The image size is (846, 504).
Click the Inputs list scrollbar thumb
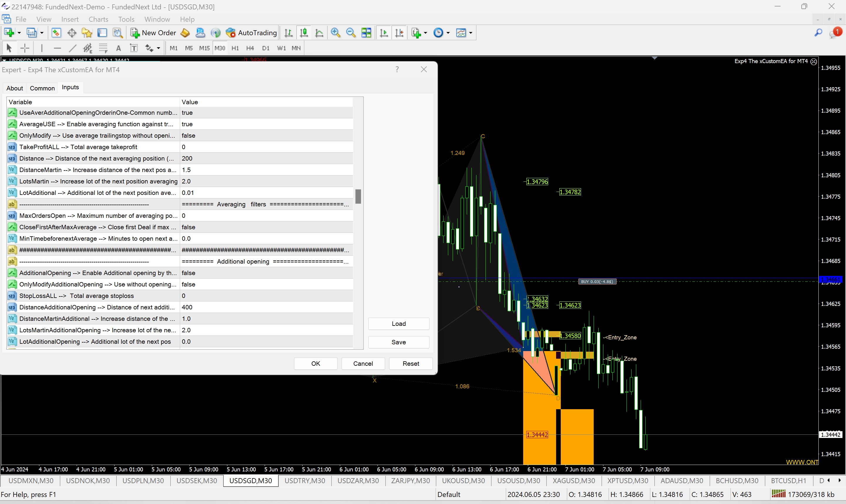point(358,196)
